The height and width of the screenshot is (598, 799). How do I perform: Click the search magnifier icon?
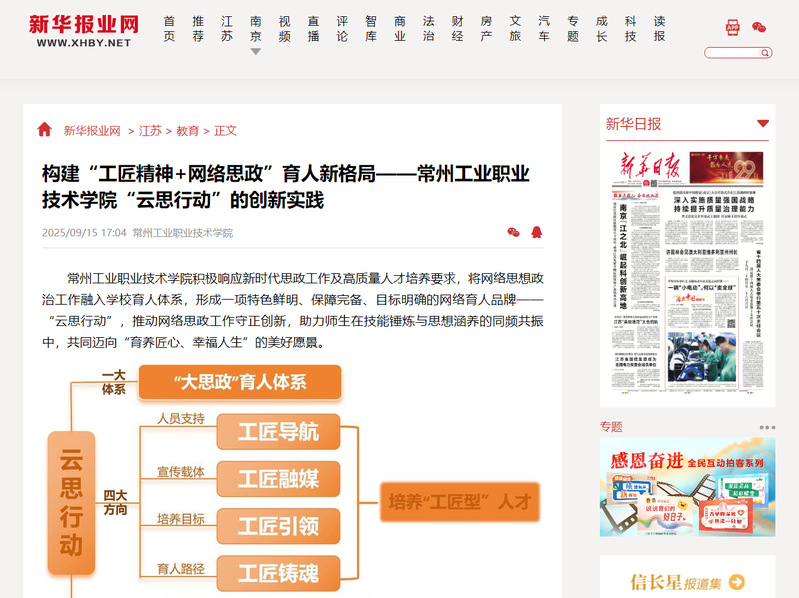point(766,52)
